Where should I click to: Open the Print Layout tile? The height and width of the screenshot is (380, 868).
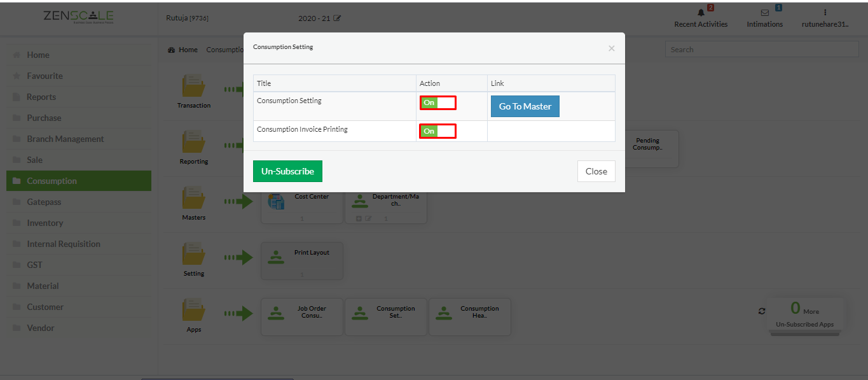(x=302, y=261)
